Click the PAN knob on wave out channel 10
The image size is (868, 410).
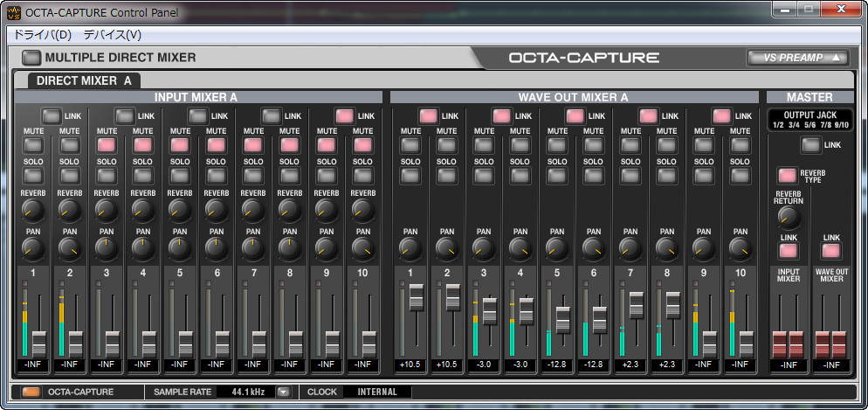click(x=741, y=249)
